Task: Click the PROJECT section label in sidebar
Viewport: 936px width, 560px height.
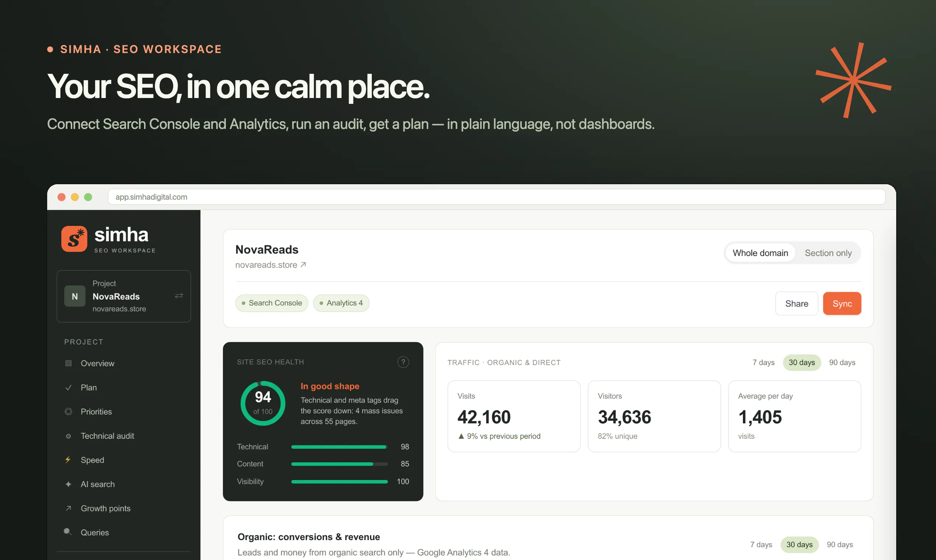Action: pyautogui.click(x=83, y=342)
